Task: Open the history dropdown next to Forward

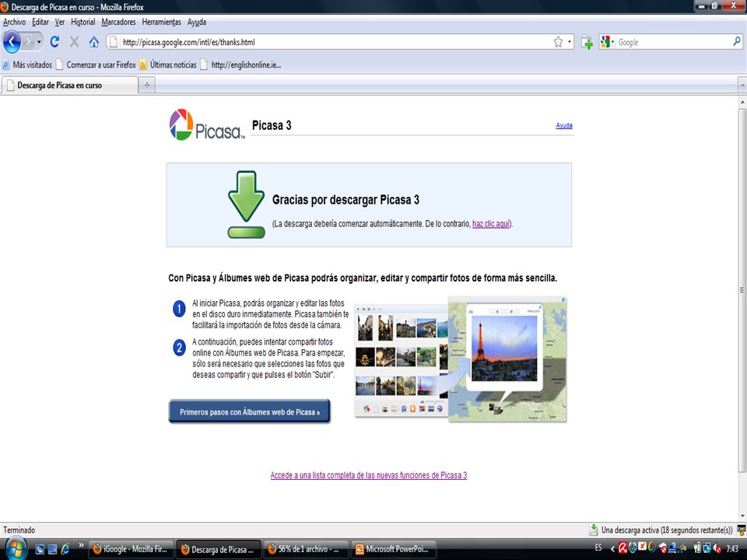Action: 39,42
